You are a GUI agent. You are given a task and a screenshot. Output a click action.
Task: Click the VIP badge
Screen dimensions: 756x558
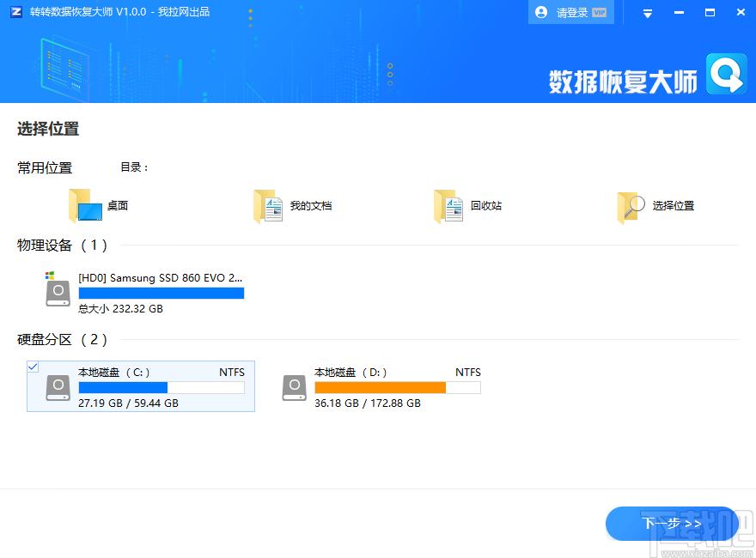click(x=600, y=13)
